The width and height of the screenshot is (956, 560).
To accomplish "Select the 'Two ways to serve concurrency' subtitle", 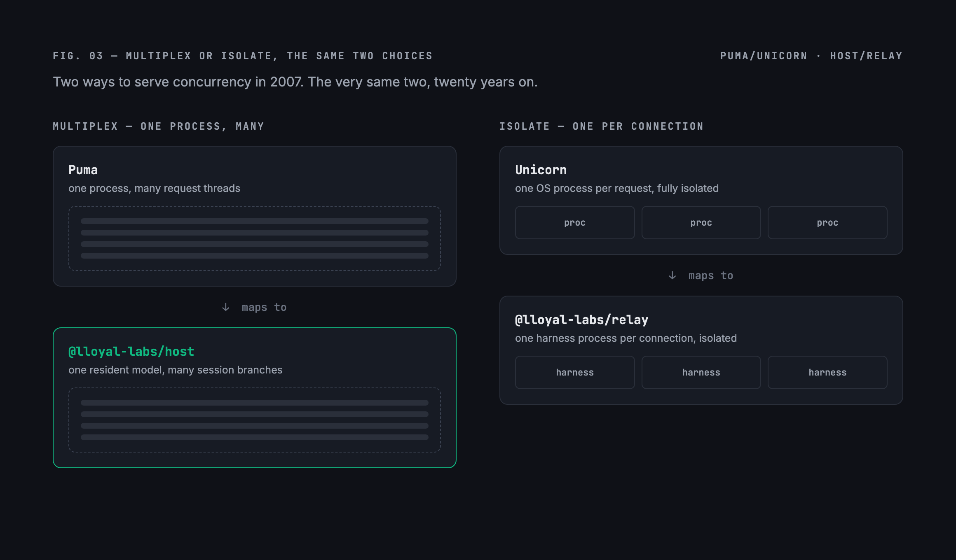I will [295, 82].
